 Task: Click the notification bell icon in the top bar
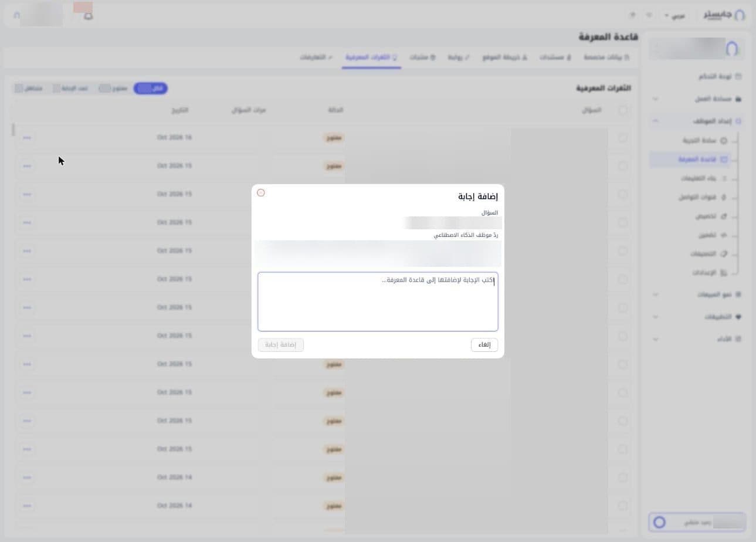pyautogui.click(x=89, y=16)
